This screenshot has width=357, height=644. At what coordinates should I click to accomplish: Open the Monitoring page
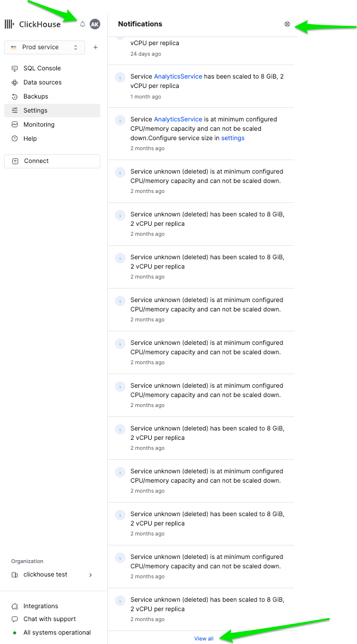click(39, 125)
